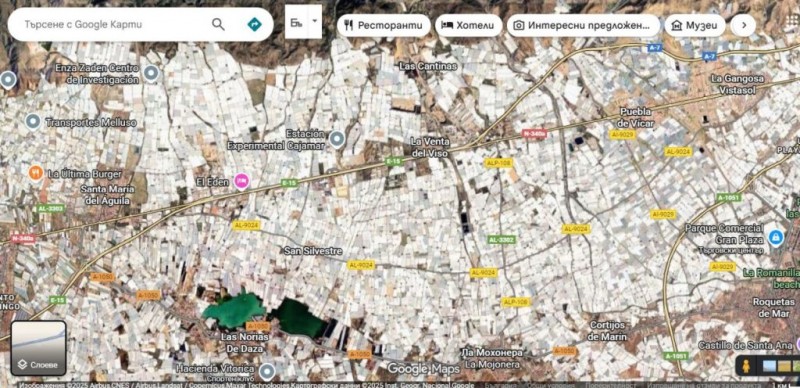Click the Hacienda Vitorica map marker

click(266, 371)
